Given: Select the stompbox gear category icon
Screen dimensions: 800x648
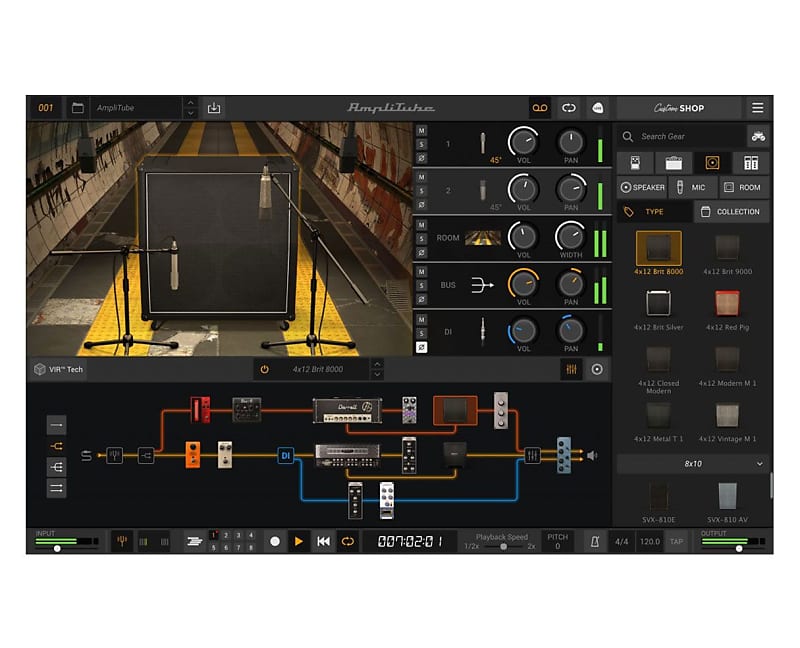Looking at the screenshot, I should click(x=636, y=162).
